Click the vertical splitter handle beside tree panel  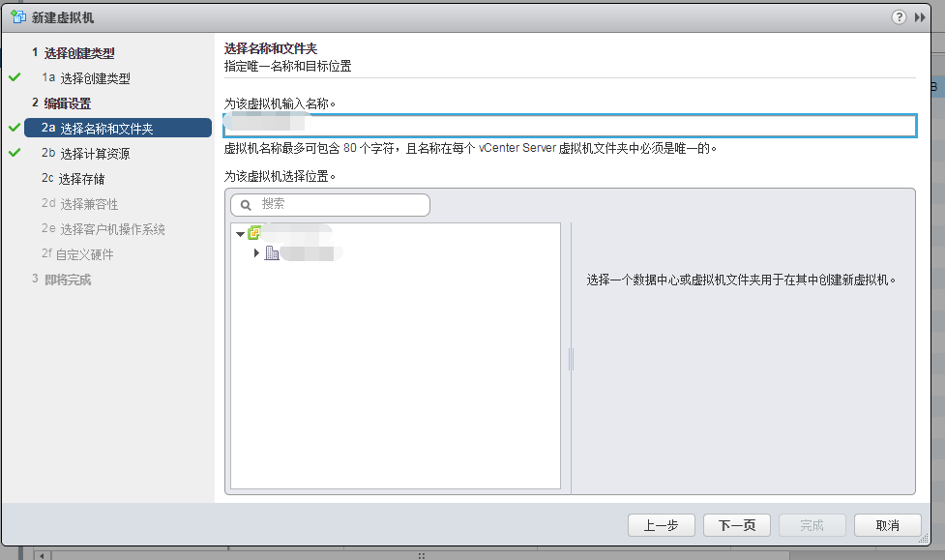(x=571, y=359)
